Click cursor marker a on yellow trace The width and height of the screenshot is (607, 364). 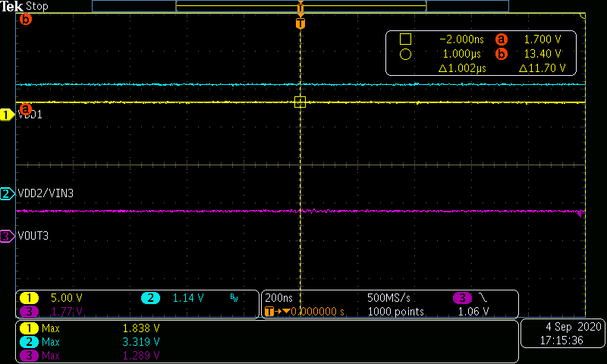[x=26, y=108]
